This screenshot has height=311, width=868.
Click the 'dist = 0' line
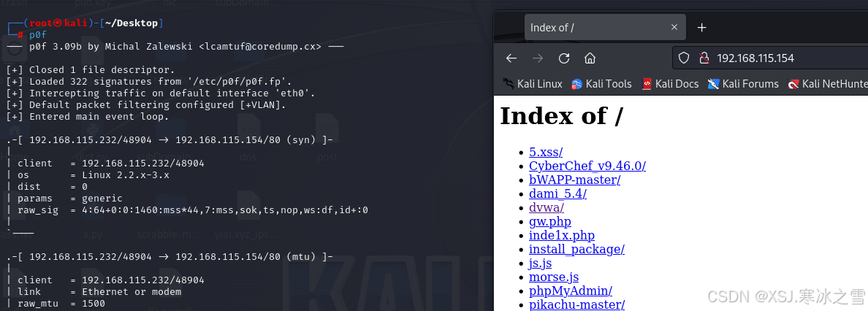pyautogui.click(x=53, y=186)
